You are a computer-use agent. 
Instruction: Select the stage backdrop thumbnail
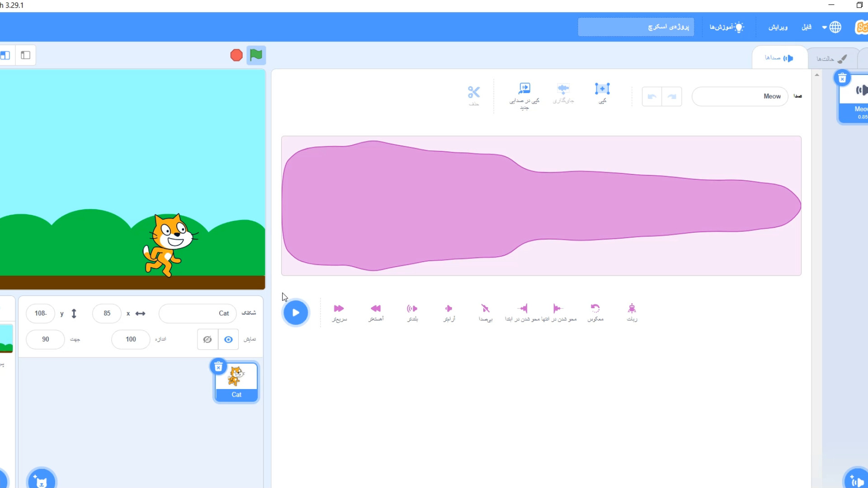(6, 338)
